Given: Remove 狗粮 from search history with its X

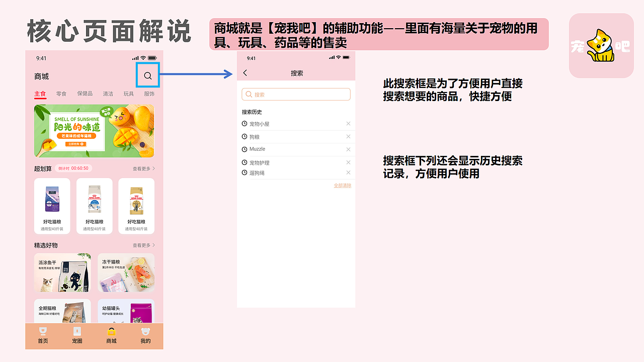Looking at the screenshot, I should click(348, 136).
